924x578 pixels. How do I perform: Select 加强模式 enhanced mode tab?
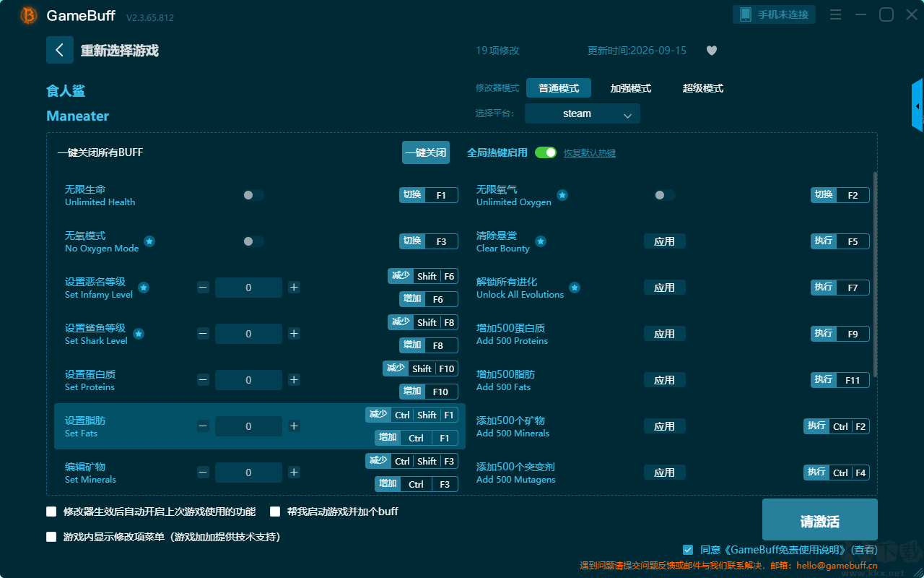631,88
